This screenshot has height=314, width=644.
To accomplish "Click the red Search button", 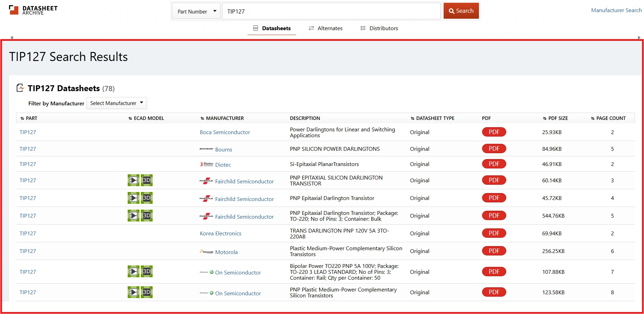I will (x=461, y=11).
